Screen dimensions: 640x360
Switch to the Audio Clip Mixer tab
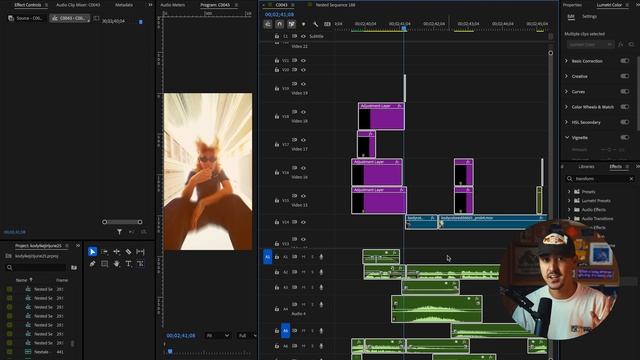tap(78, 5)
